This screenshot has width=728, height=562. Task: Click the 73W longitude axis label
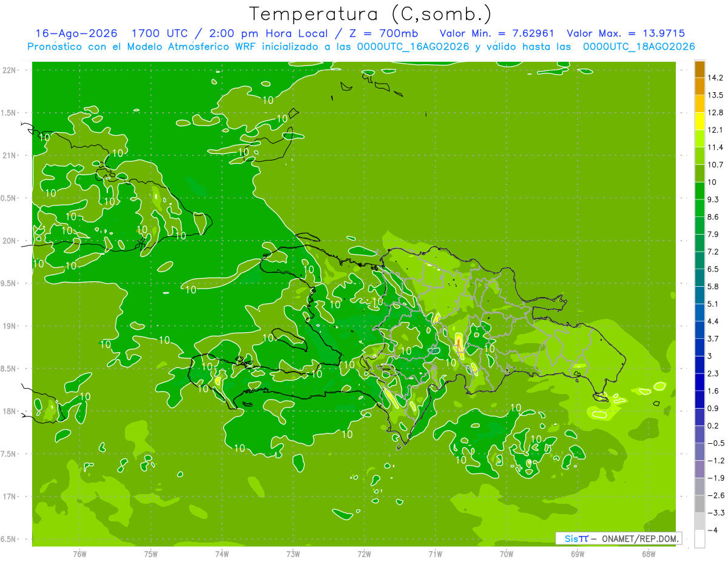point(293,554)
